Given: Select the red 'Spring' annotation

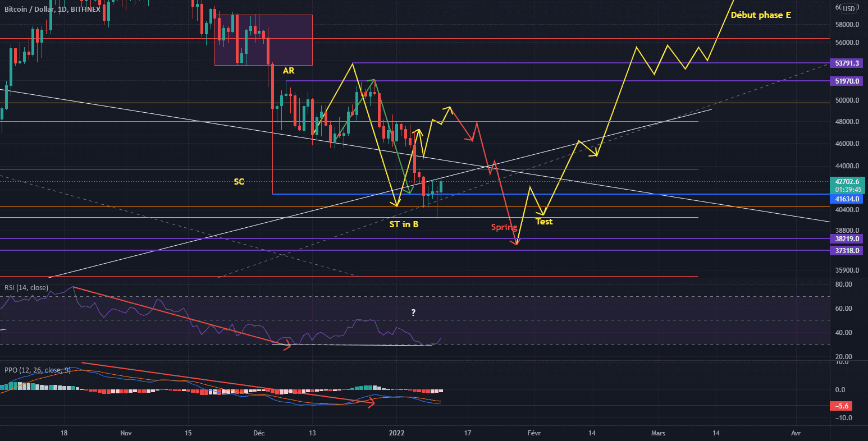Looking at the screenshot, I should [504, 227].
